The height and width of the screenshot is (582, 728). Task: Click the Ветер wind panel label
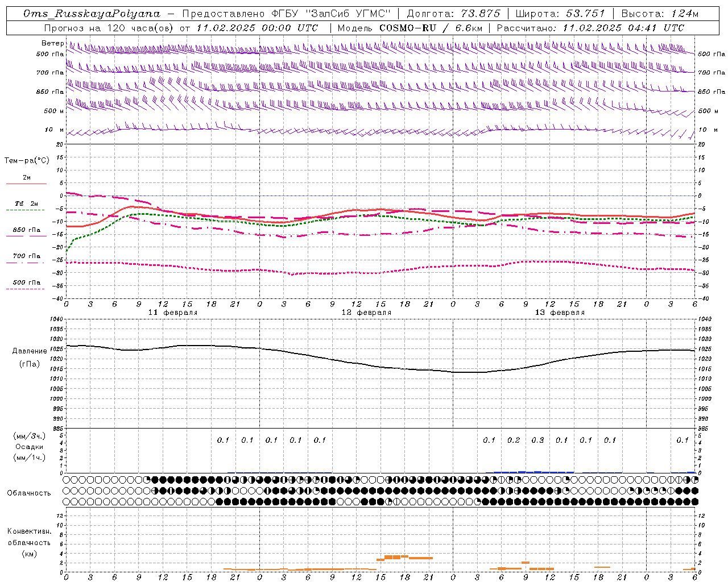pyautogui.click(x=52, y=43)
